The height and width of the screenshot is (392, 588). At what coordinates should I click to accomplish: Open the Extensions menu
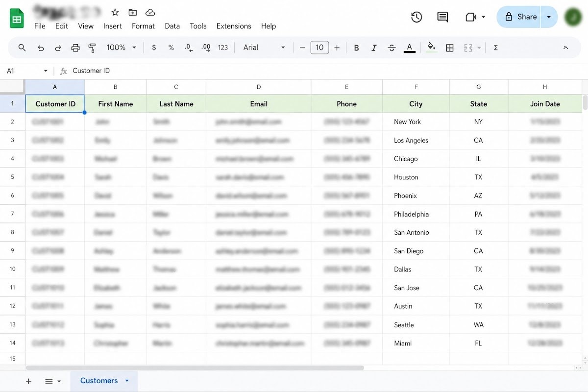(234, 26)
